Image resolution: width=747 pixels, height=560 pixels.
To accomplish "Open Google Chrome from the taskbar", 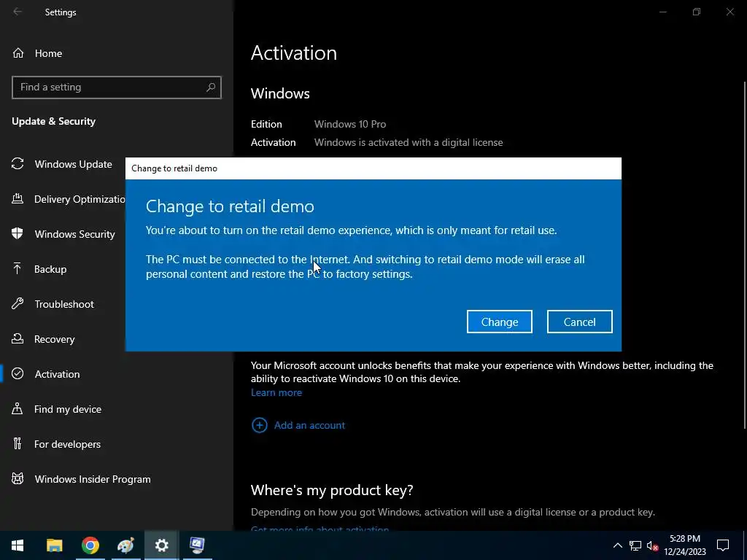I will (x=90, y=545).
